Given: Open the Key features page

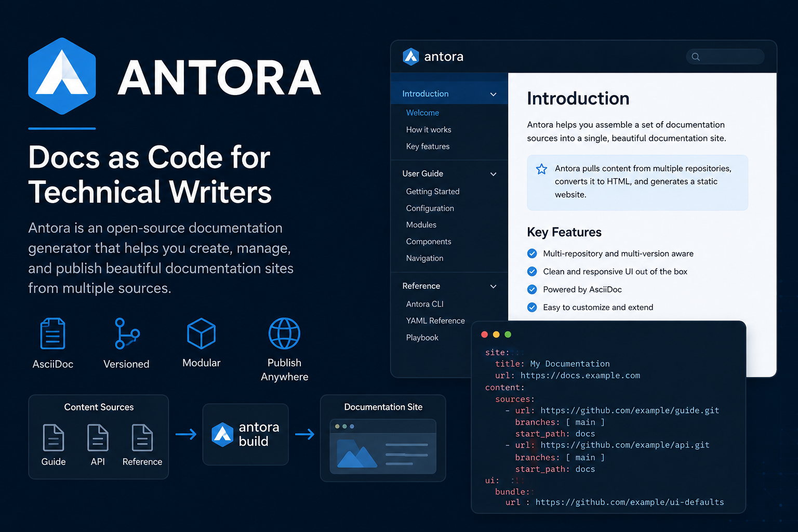Looking at the screenshot, I should click(x=428, y=147).
